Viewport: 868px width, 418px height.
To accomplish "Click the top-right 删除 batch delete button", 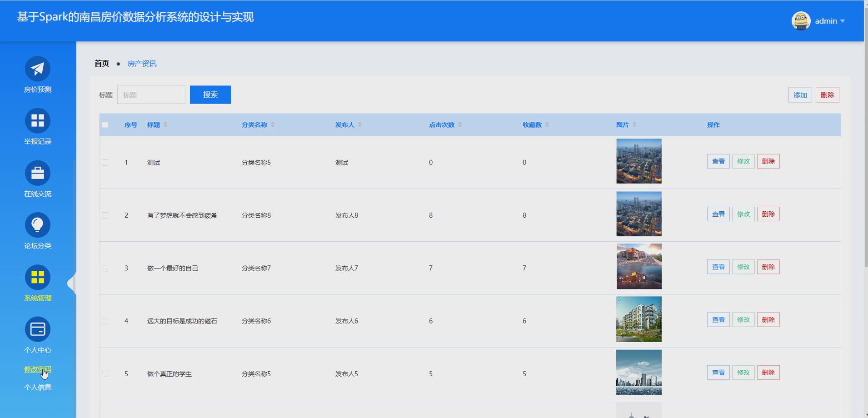I will (x=827, y=95).
